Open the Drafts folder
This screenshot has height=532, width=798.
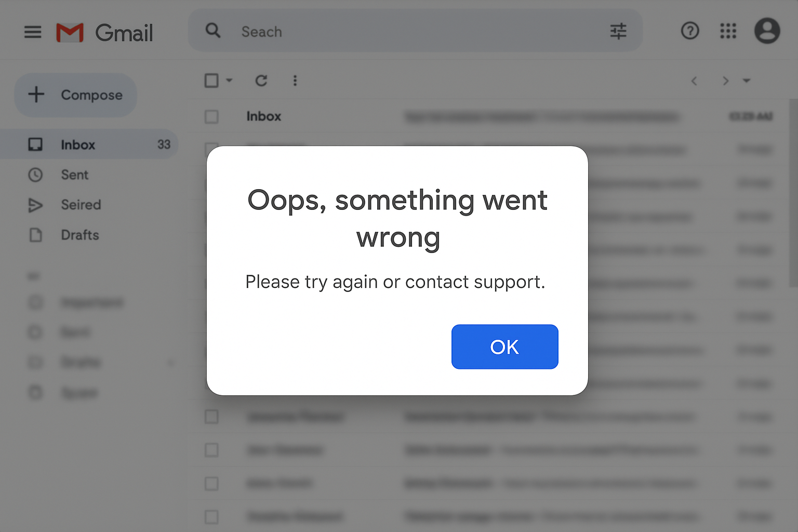coord(80,235)
